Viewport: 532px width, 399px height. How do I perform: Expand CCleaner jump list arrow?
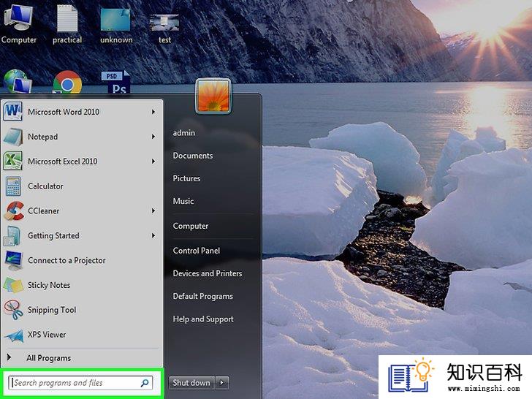[153, 210]
